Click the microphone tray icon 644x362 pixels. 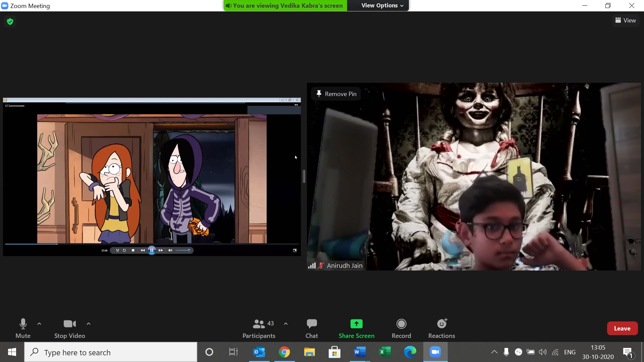click(506, 352)
